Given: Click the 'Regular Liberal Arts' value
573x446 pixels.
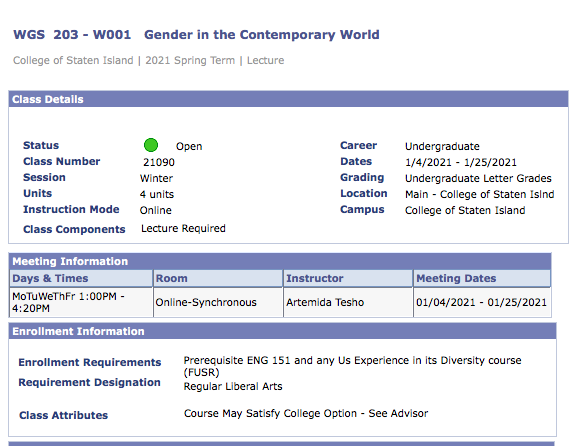Looking at the screenshot, I should click(233, 387).
